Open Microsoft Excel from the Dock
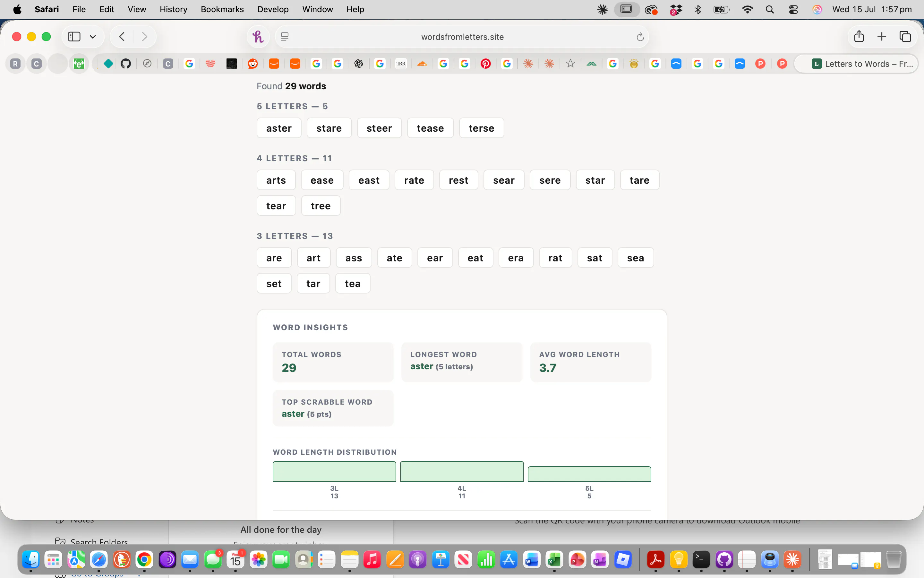The height and width of the screenshot is (578, 924). point(554,560)
